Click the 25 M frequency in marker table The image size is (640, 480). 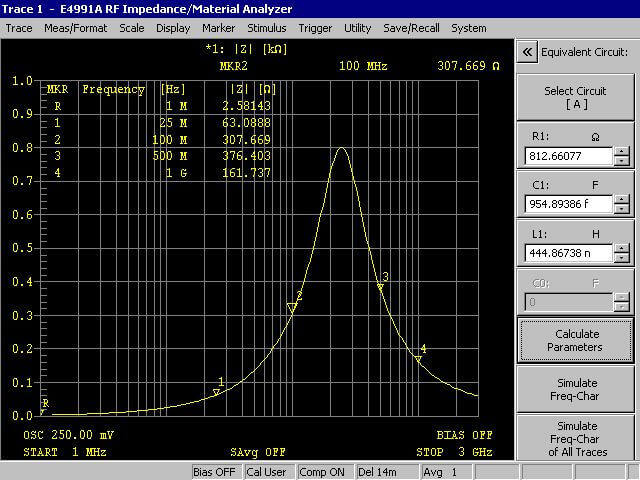pos(173,123)
